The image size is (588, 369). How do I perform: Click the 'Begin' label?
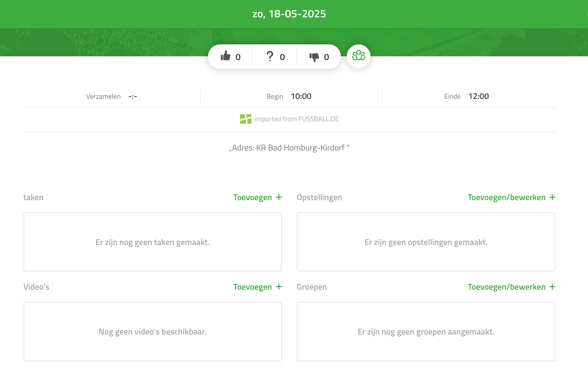275,97
